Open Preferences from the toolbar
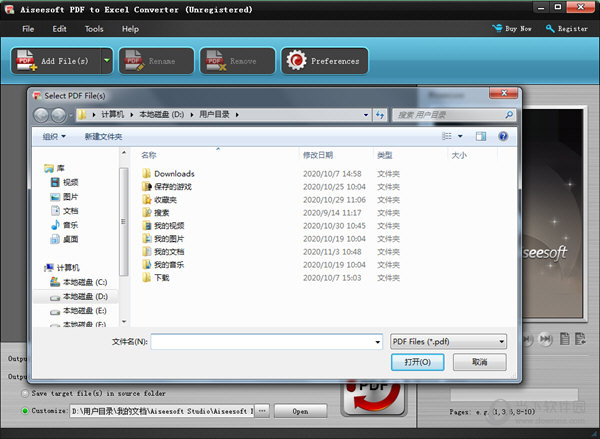600x439 pixels. pyautogui.click(x=324, y=61)
